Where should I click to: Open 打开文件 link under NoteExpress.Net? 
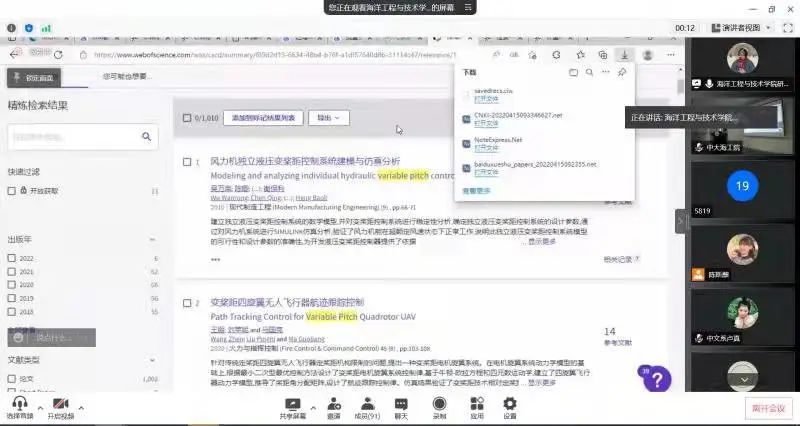pyautogui.click(x=486, y=148)
